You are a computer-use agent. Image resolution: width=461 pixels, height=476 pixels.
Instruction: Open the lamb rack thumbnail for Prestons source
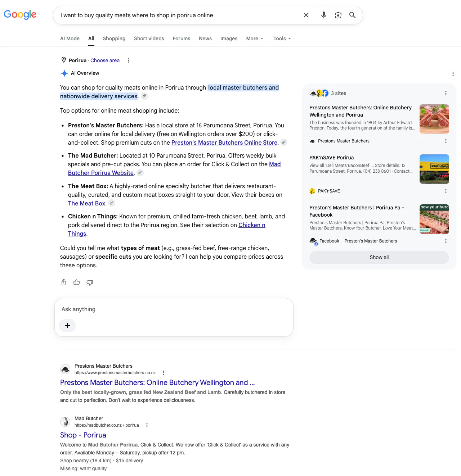[x=434, y=119]
